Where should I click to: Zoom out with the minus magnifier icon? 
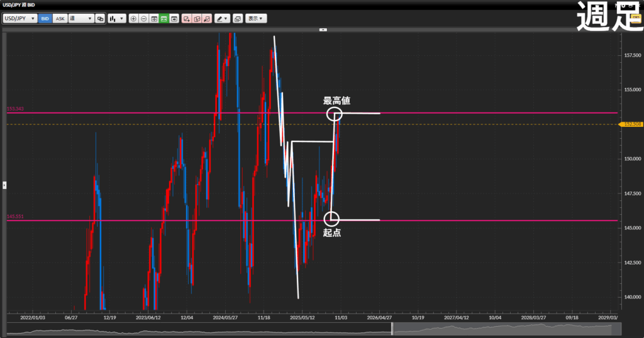click(144, 19)
